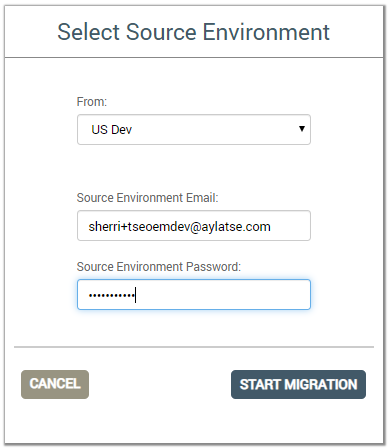Click the START MIGRATION button
The height and width of the screenshot is (448, 389).
pyautogui.click(x=298, y=384)
